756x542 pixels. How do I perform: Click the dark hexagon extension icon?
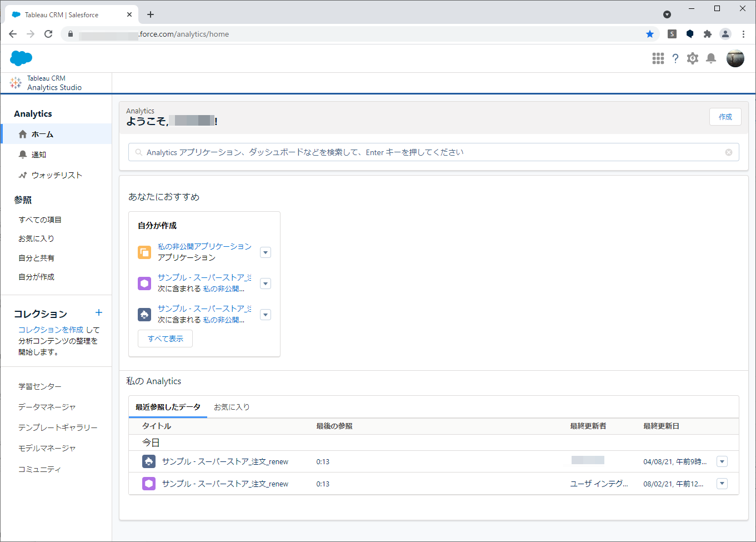(690, 34)
